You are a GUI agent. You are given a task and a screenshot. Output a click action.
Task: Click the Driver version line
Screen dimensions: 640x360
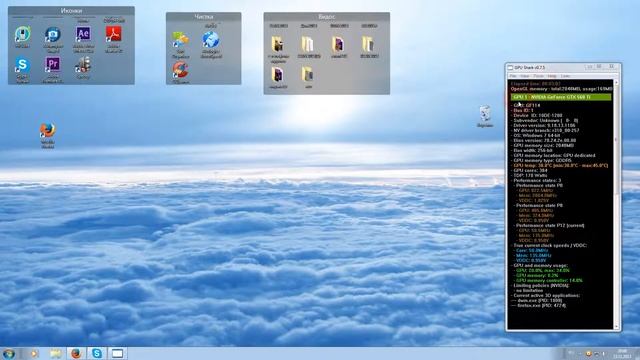(x=543, y=125)
